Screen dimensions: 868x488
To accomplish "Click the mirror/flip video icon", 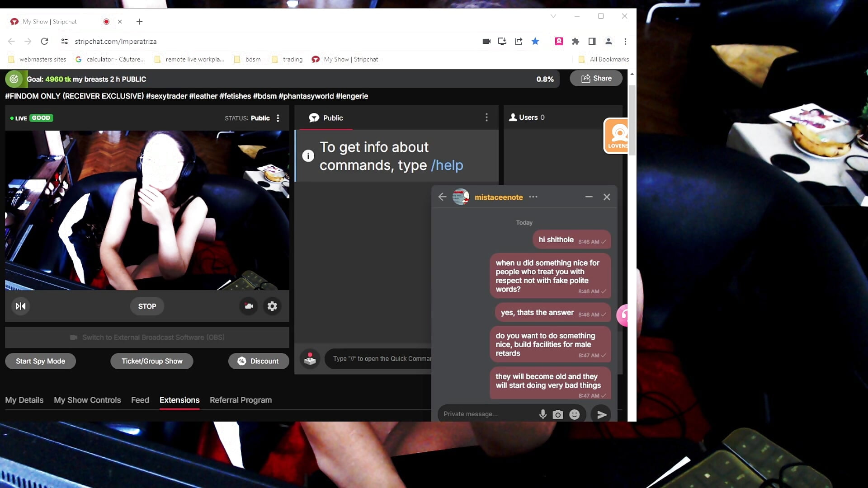I will [20, 306].
